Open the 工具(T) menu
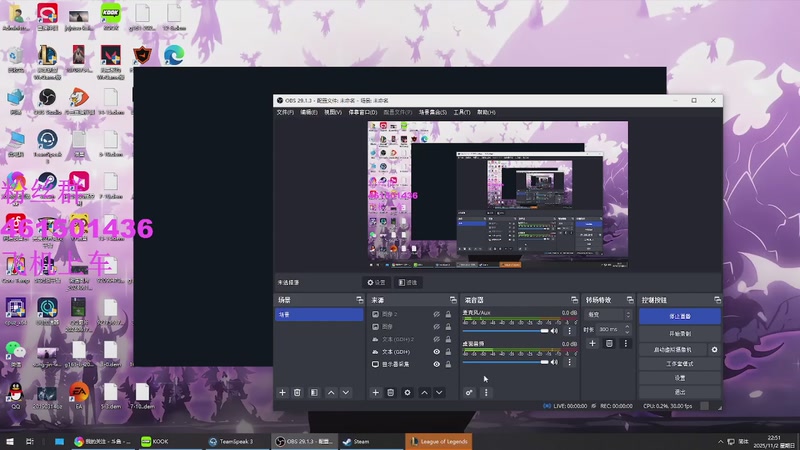 coord(462,112)
